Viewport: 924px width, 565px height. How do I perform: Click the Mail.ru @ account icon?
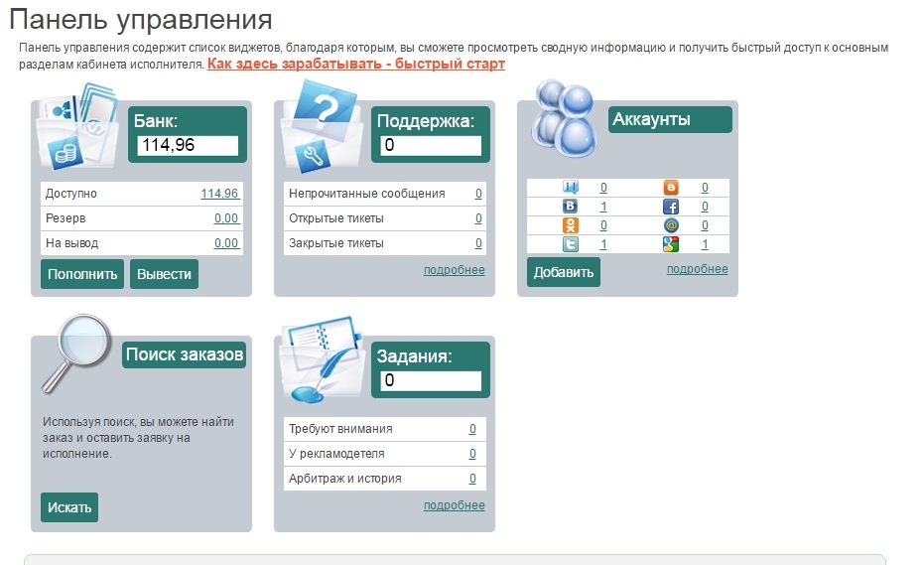pos(671,225)
